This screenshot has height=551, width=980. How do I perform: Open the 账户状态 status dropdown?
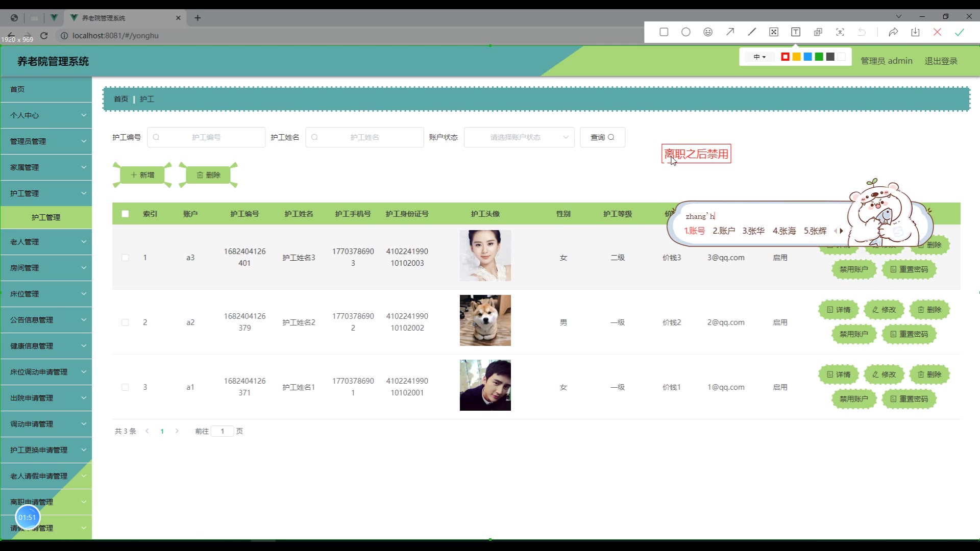point(519,137)
